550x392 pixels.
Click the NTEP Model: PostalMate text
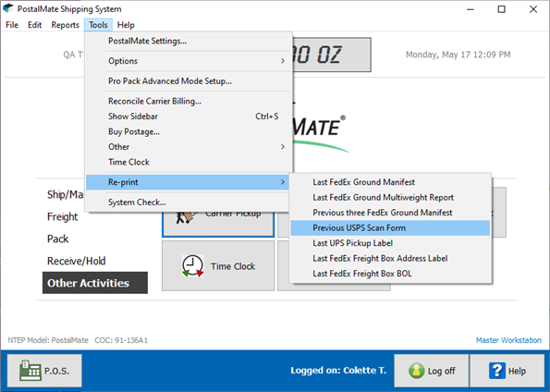coord(48,340)
